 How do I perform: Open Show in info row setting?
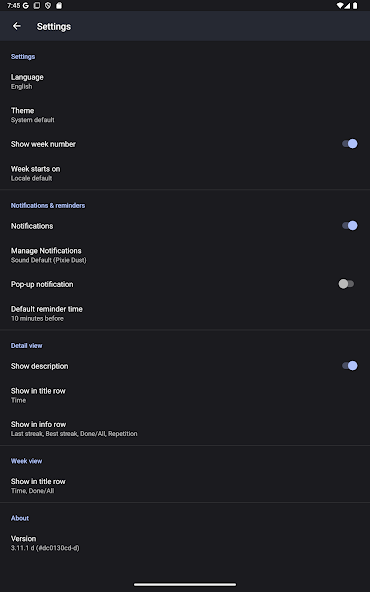pyautogui.click(x=185, y=429)
